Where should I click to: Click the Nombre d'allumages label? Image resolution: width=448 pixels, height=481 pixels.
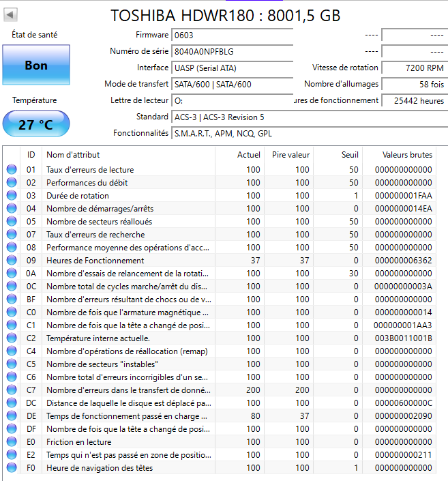tap(341, 84)
